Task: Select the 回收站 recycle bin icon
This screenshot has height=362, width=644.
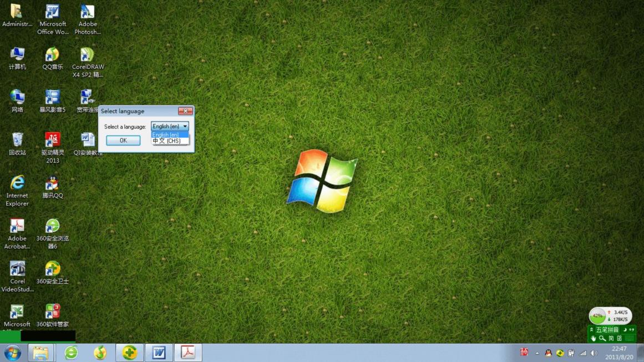Action: [x=17, y=144]
